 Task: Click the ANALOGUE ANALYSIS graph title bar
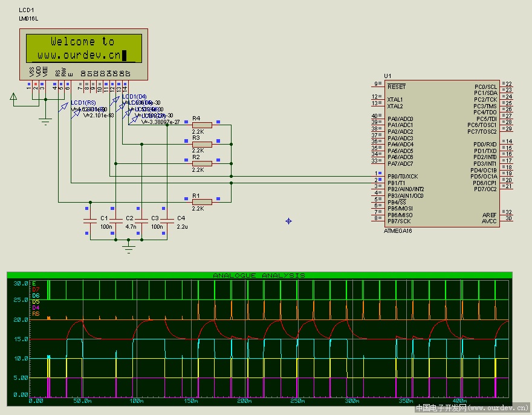click(x=259, y=275)
